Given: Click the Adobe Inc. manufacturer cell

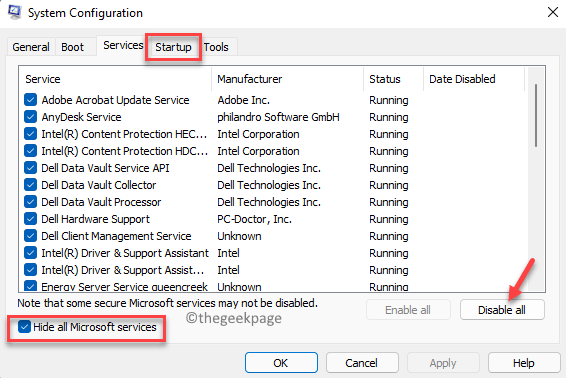Looking at the screenshot, I should click(244, 100).
